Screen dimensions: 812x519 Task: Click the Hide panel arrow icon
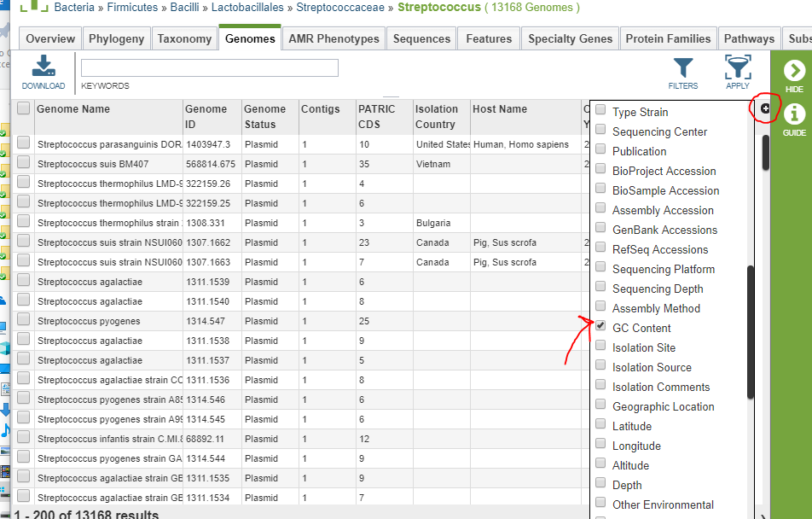[794, 71]
